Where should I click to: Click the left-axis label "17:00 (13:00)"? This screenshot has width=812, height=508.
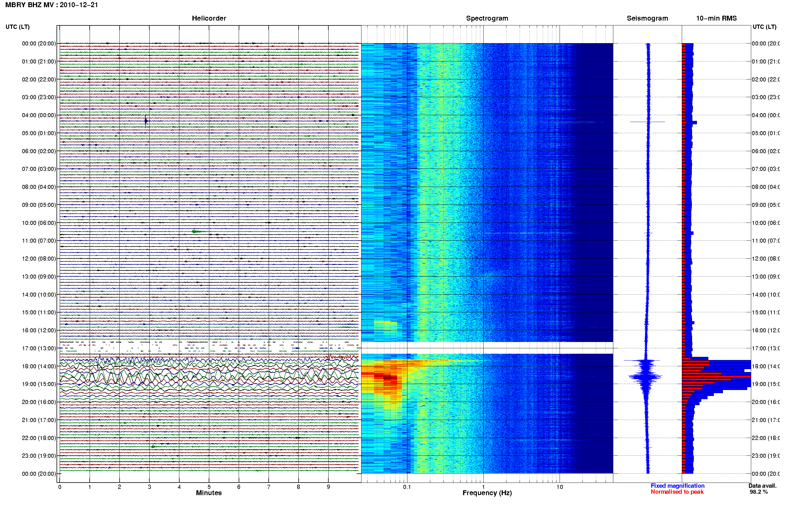pyautogui.click(x=39, y=348)
